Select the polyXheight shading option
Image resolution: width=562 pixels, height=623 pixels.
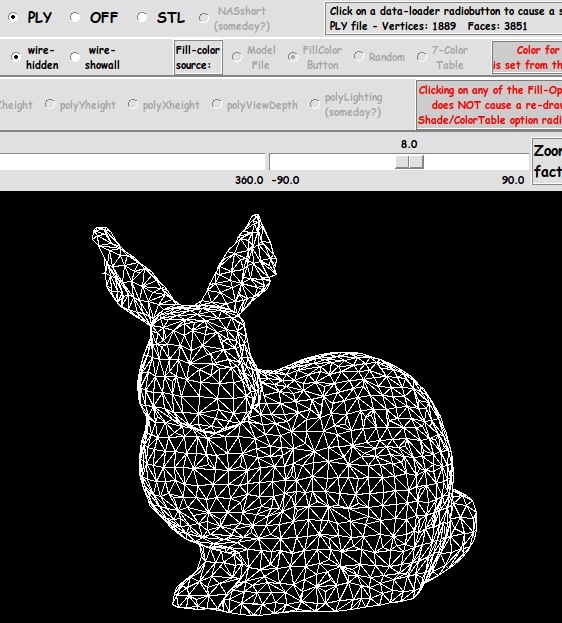tap(133, 104)
